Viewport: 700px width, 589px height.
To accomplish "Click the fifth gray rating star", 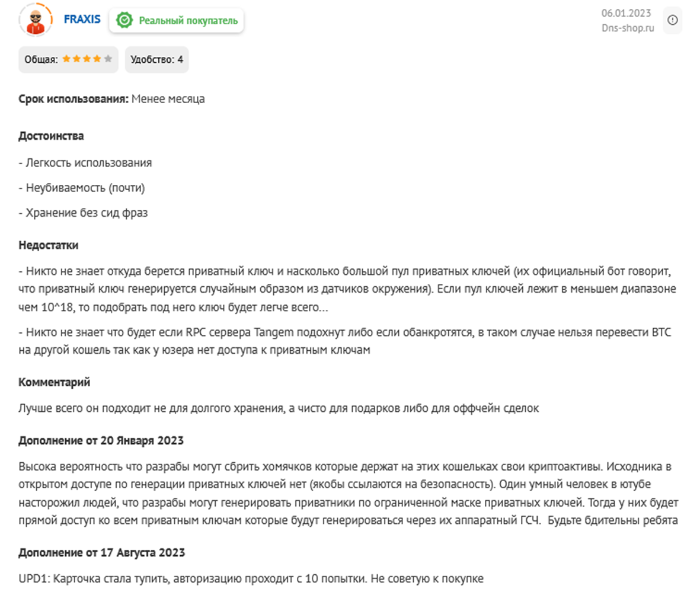I will click(x=108, y=59).
